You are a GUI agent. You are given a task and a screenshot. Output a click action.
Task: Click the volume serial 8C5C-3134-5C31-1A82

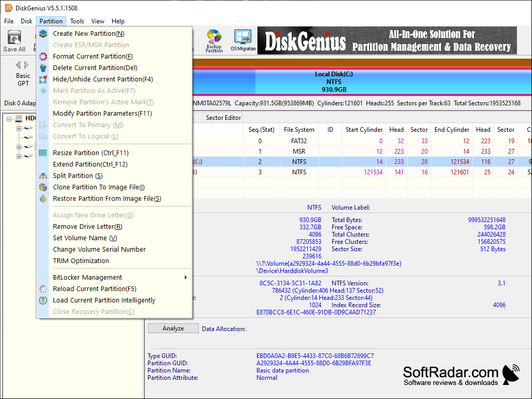click(x=290, y=283)
